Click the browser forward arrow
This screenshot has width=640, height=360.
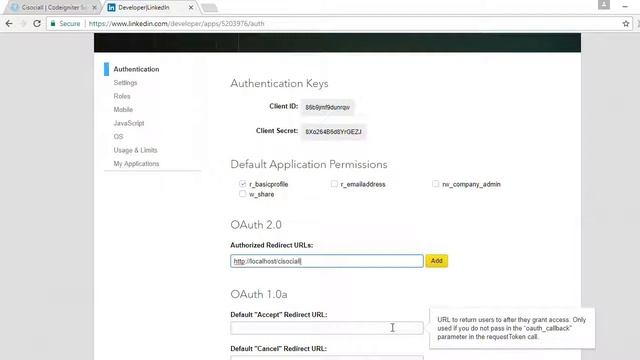23,24
